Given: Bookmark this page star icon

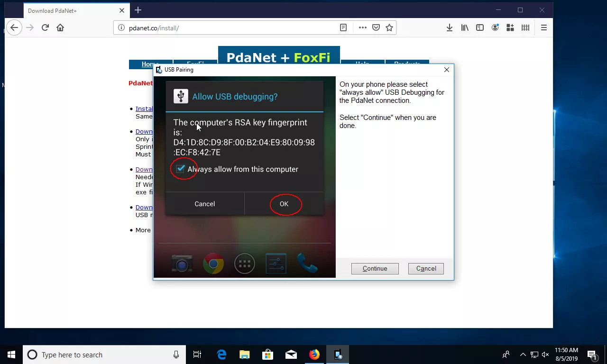Looking at the screenshot, I should pyautogui.click(x=389, y=27).
